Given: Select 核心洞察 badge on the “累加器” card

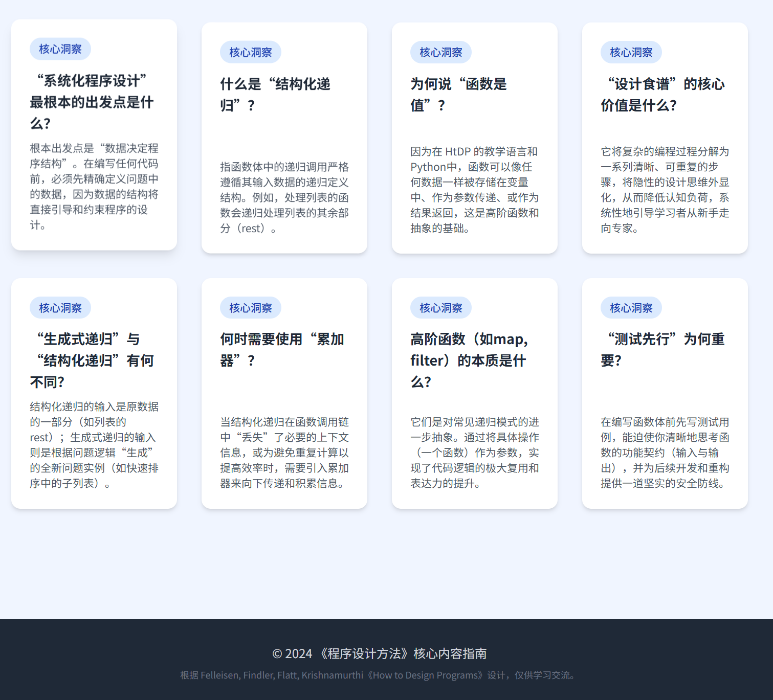Looking at the screenshot, I should click(251, 308).
